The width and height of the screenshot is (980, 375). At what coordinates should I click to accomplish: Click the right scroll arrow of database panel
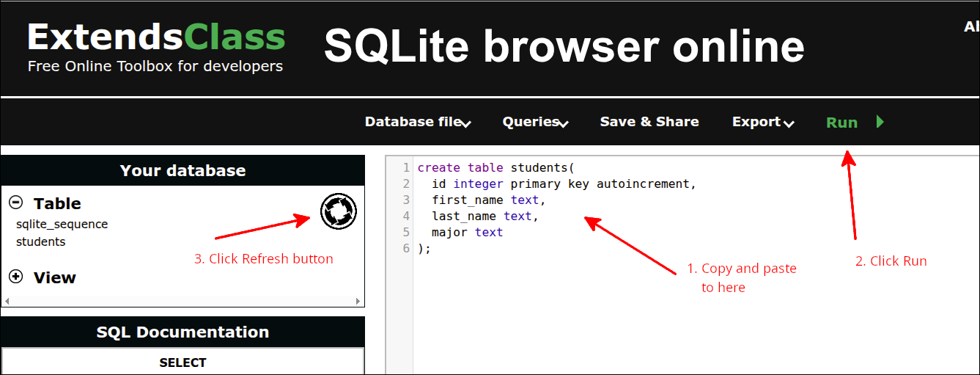[x=358, y=302]
